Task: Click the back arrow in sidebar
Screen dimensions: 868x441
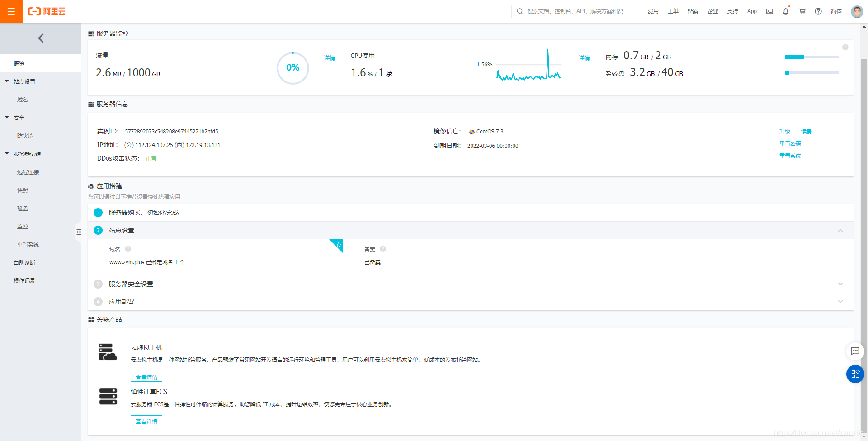Action: 41,38
